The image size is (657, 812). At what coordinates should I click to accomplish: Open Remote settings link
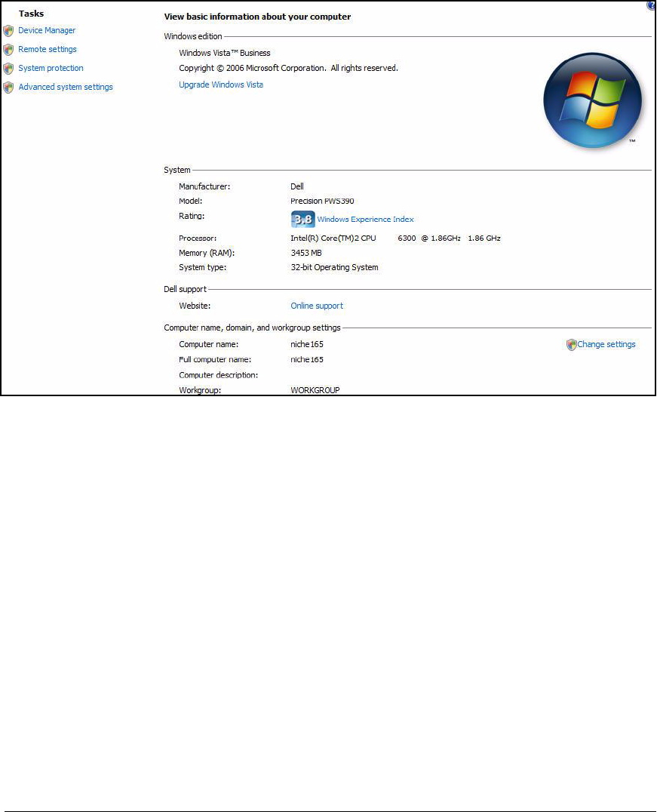click(47, 49)
